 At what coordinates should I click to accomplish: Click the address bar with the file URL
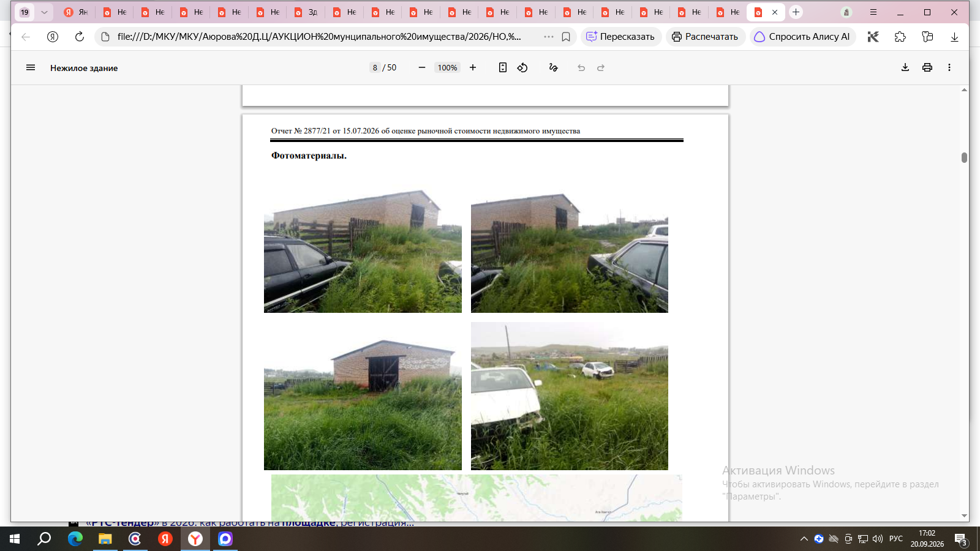coord(319,37)
